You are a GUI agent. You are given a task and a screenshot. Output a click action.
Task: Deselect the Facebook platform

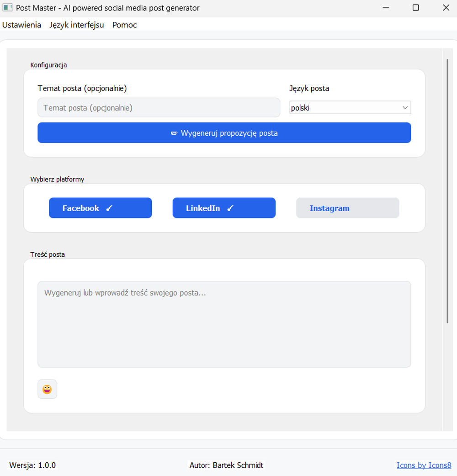(x=87, y=208)
